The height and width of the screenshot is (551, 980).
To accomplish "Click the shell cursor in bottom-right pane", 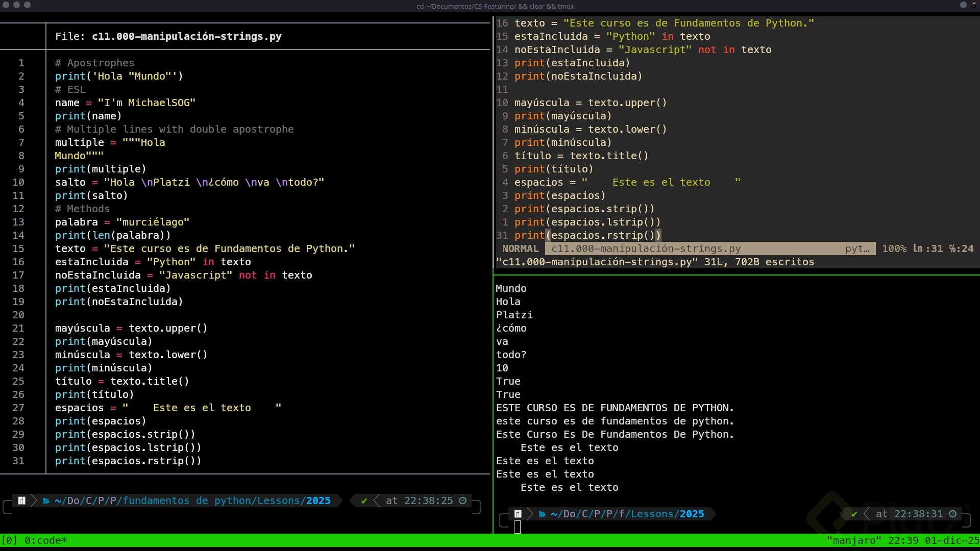I will 518,527.
